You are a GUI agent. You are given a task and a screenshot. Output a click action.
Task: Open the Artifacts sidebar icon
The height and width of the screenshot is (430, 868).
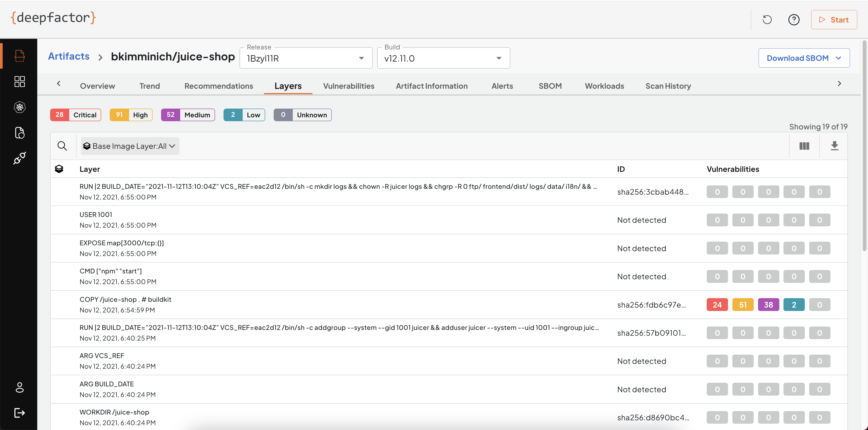pos(20,56)
